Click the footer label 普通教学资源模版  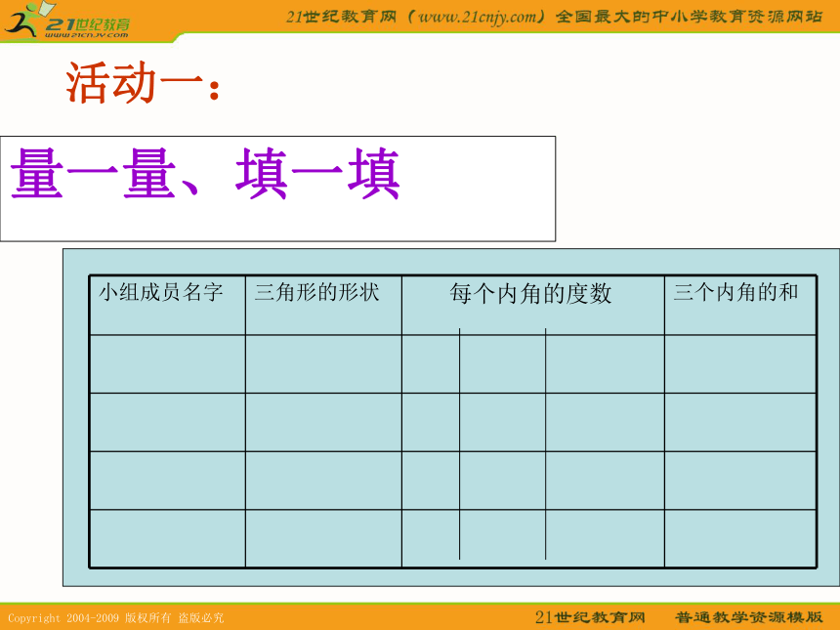[749, 617]
